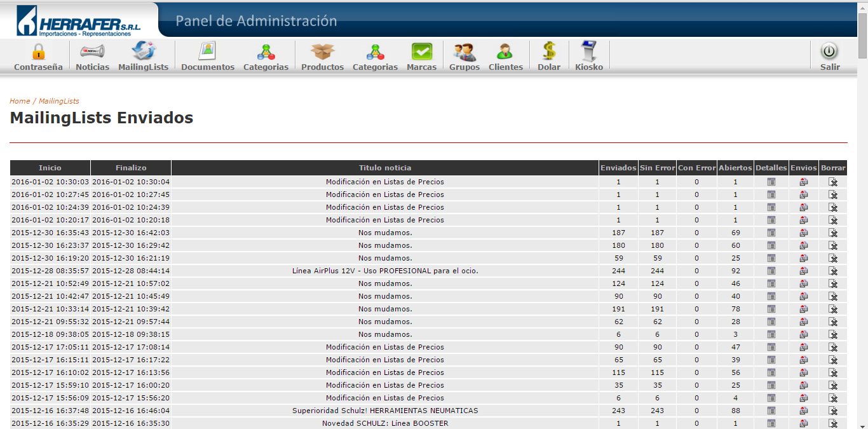The width and height of the screenshot is (868, 429).
Task: Delete the 2015-12-17 15:59:10 mailing row
Action: [833, 385]
